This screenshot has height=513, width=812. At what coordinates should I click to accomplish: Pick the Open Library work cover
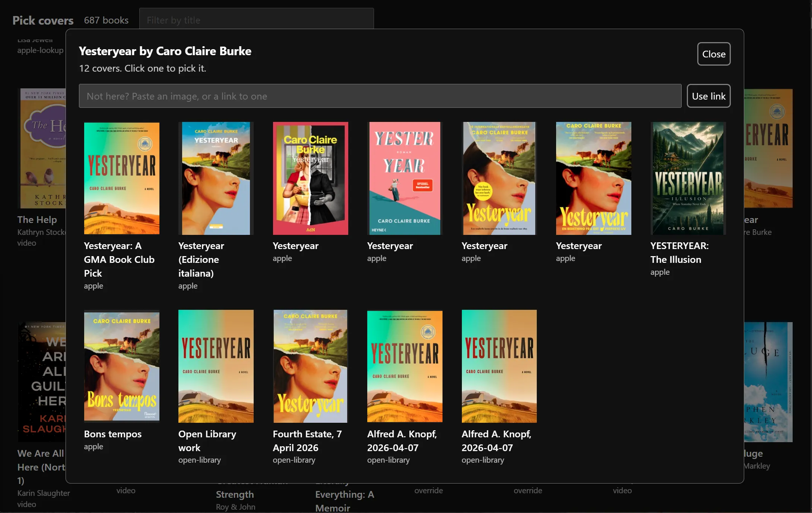[x=216, y=366]
